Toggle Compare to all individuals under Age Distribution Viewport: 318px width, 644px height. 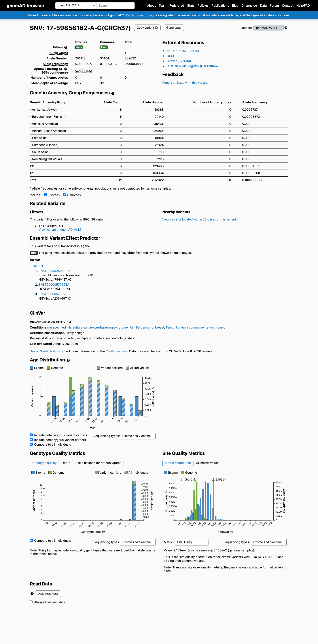[31, 444]
